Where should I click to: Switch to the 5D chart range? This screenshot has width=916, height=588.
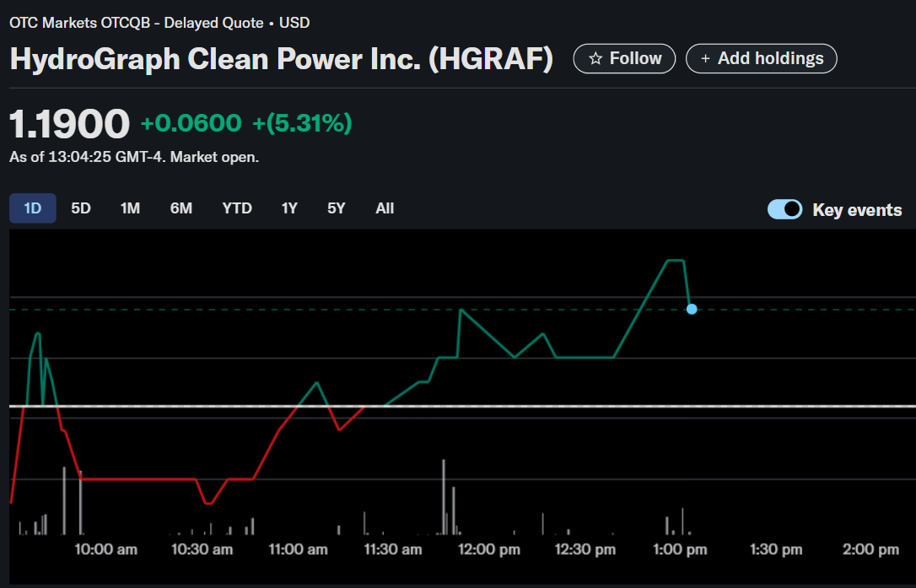click(81, 208)
